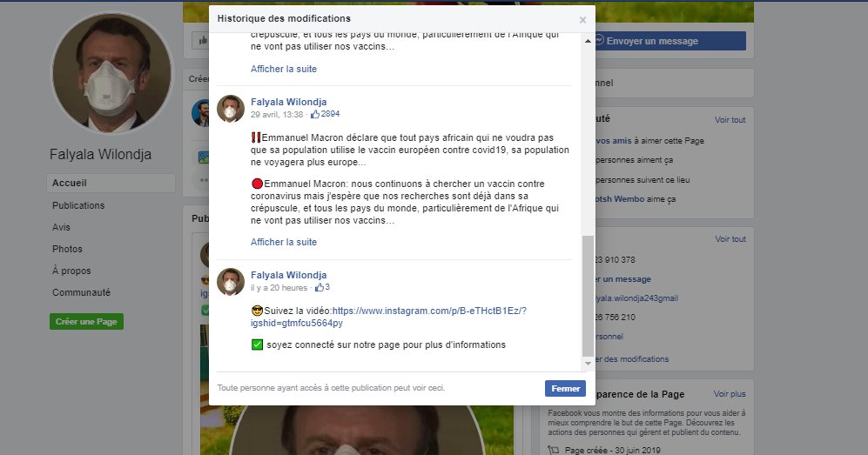Viewport: 868px width, 455px height.
Task: Expand Afficher la suite under 29 avril post
Action: point(284,242)
